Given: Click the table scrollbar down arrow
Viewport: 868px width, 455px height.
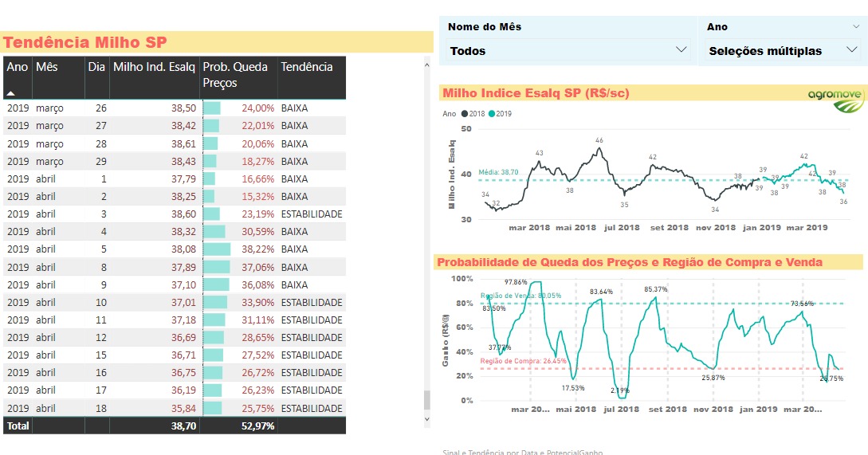Looking at the screenshot, I should tap(426, 419).
